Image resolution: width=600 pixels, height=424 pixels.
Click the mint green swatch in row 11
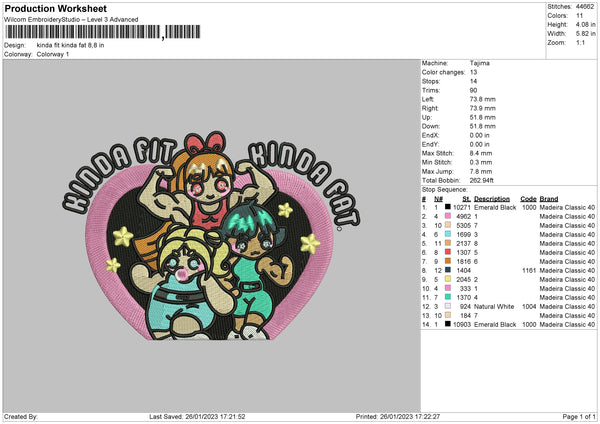click(x=447, y=297)
